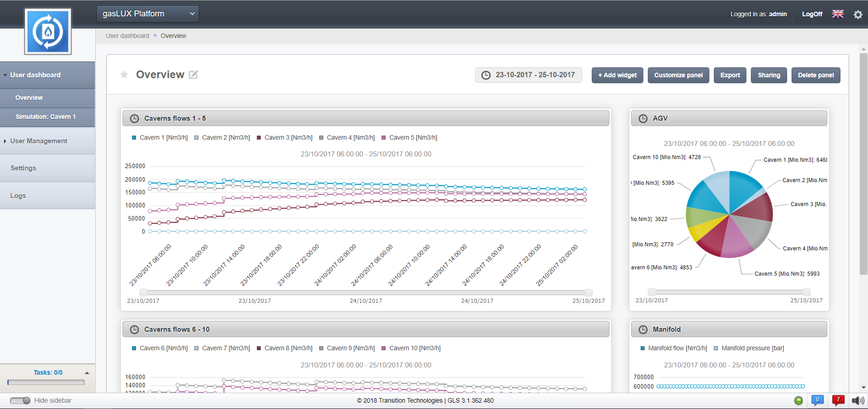Click the Export button
Image resolution: width=868 pixels, height=409 pixels.
point(730,75)
